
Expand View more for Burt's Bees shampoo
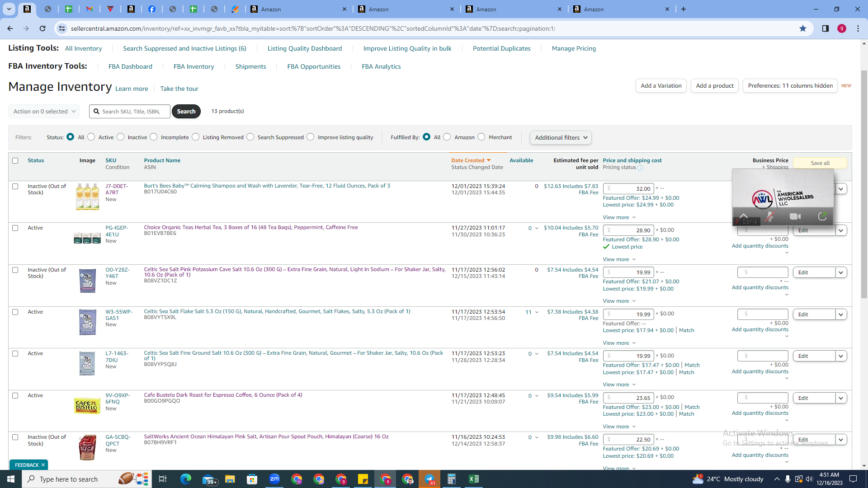tap(619, 217)
